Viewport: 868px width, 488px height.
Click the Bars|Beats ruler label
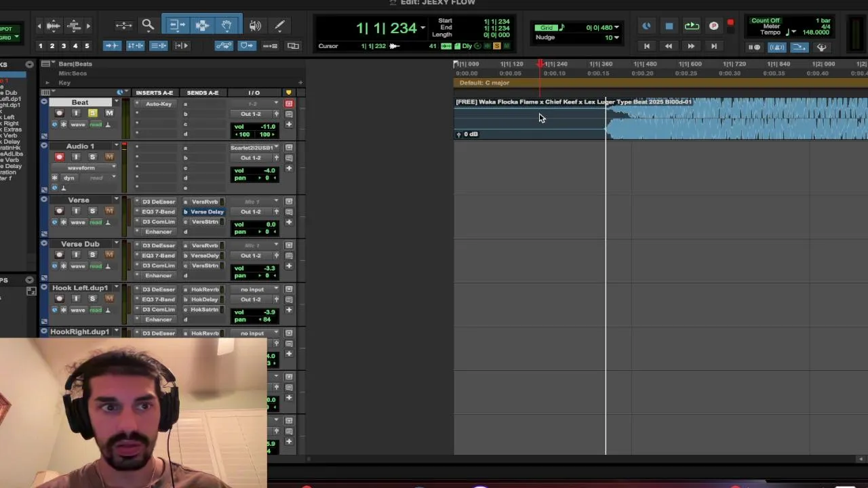pos(75,64)
